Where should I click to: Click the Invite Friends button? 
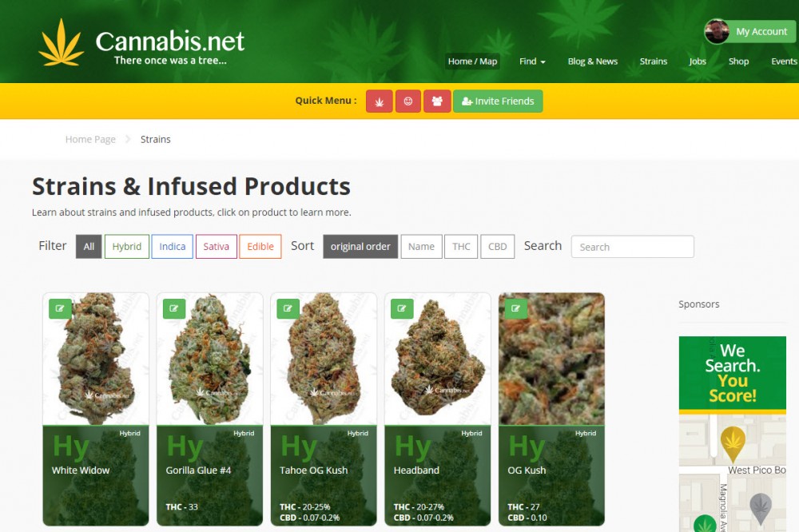(x=498, y=101)
